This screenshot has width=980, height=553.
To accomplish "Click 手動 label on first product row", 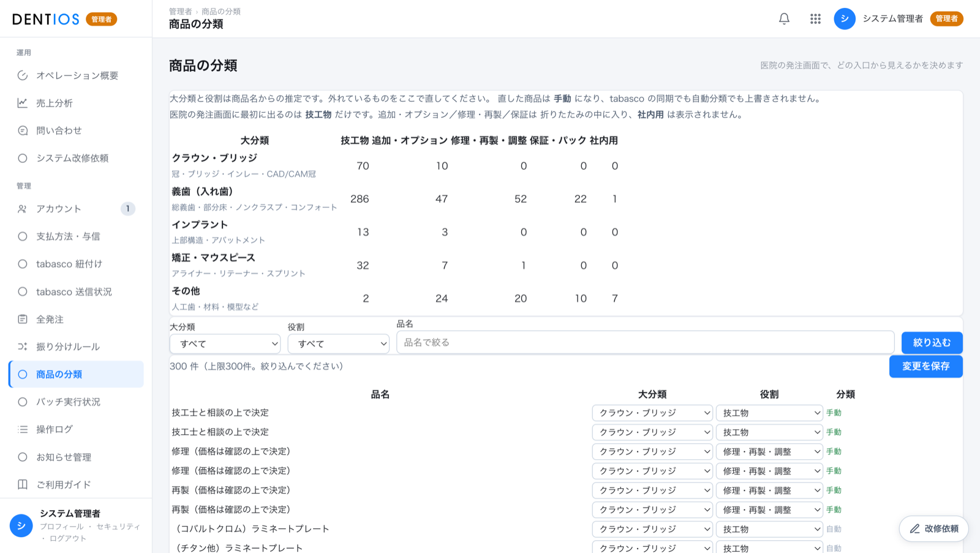I will click(x=834, y=413).
